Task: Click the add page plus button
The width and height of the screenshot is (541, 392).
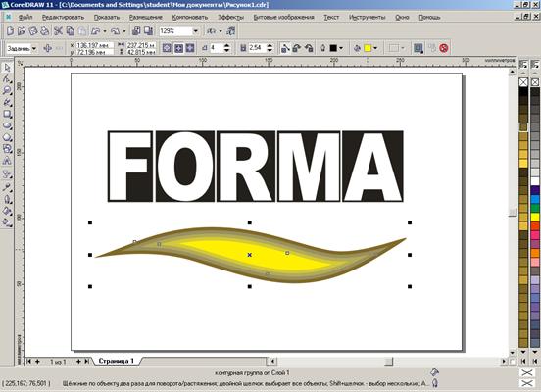Action: [37, 362]
